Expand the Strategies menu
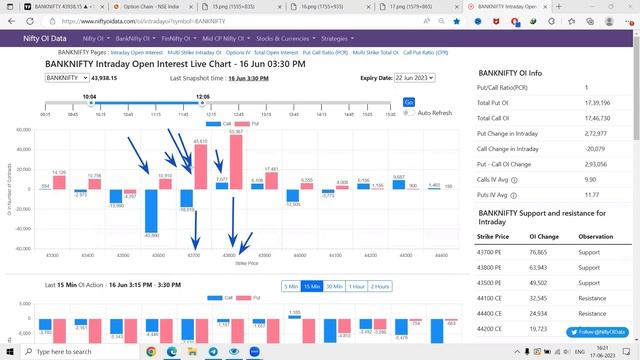Viewport: 640px width, 360px height. [337, 38]
